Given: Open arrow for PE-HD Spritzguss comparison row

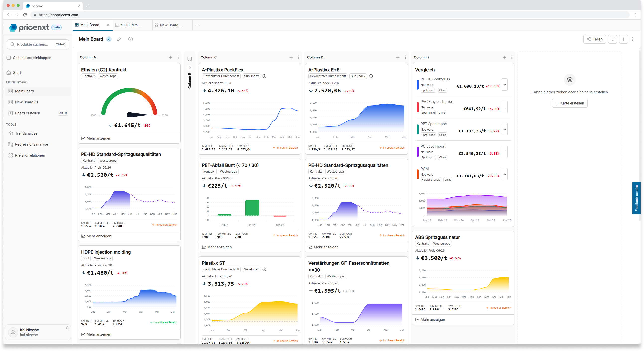Looking at the screenshot, I should [x=505, y=85].
